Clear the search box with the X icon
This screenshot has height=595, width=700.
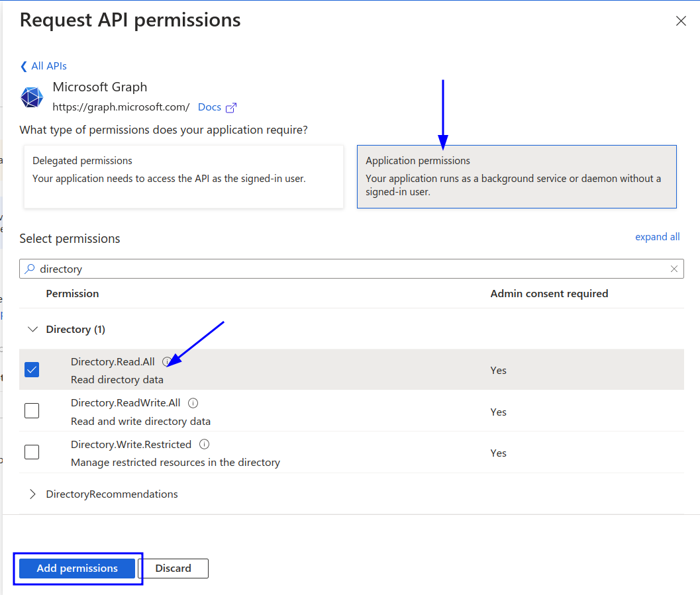674,269
